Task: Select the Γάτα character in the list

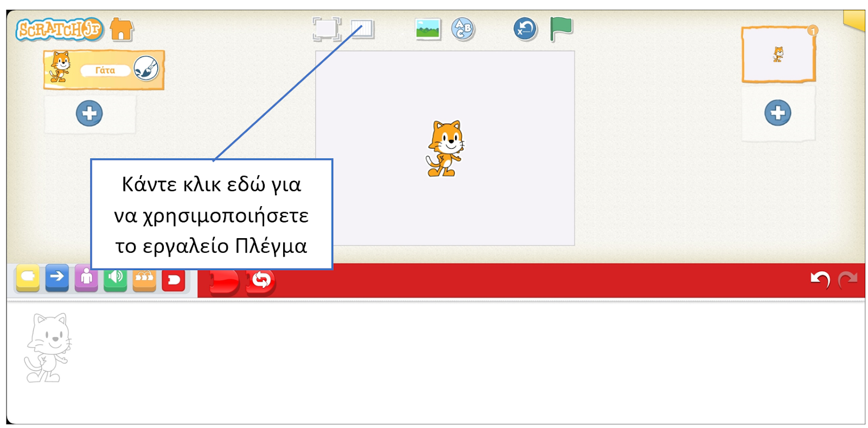Action: pos(104,70)
